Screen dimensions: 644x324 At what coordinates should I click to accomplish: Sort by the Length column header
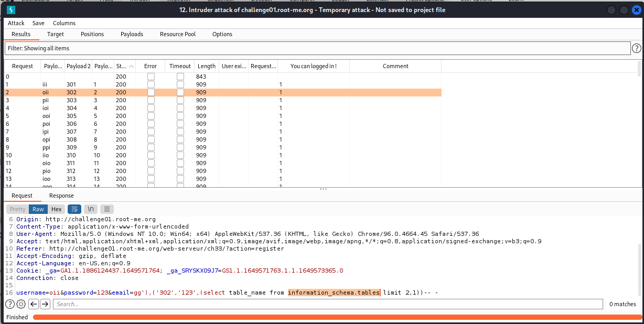point(207,66)
